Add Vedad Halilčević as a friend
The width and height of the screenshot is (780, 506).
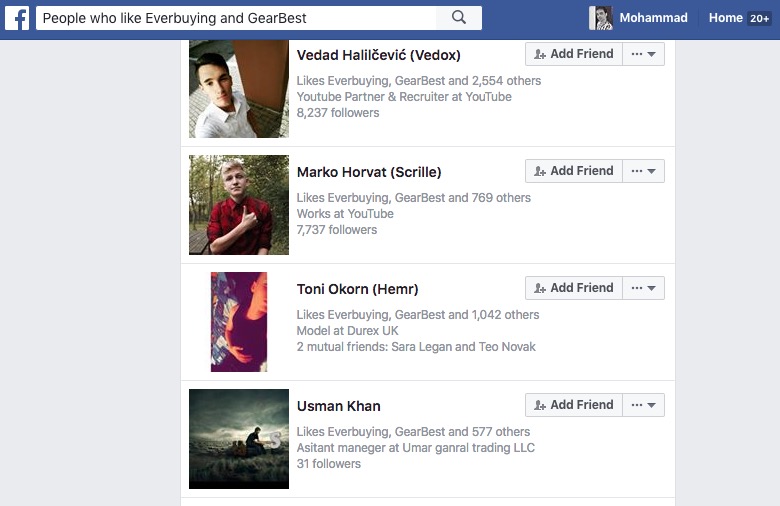point(574,54)
